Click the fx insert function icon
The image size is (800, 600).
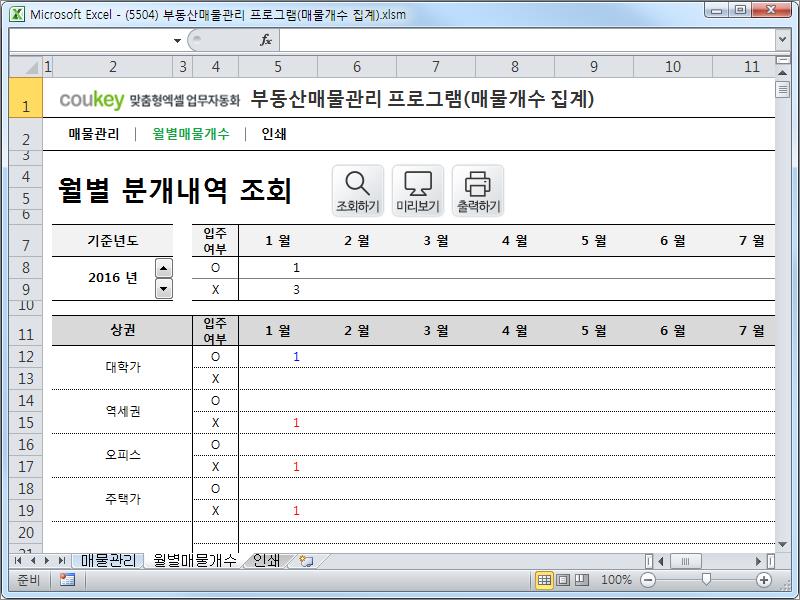[x=266, y=40]
